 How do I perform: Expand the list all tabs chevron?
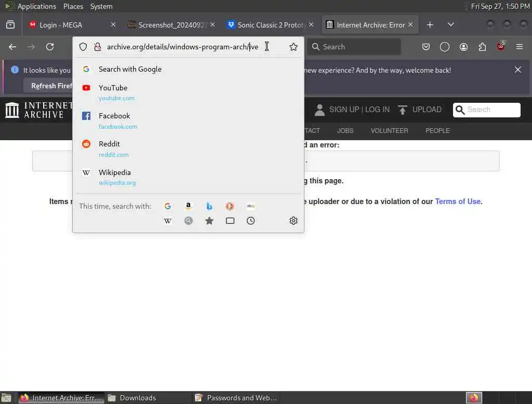click(x=451, y=25)
